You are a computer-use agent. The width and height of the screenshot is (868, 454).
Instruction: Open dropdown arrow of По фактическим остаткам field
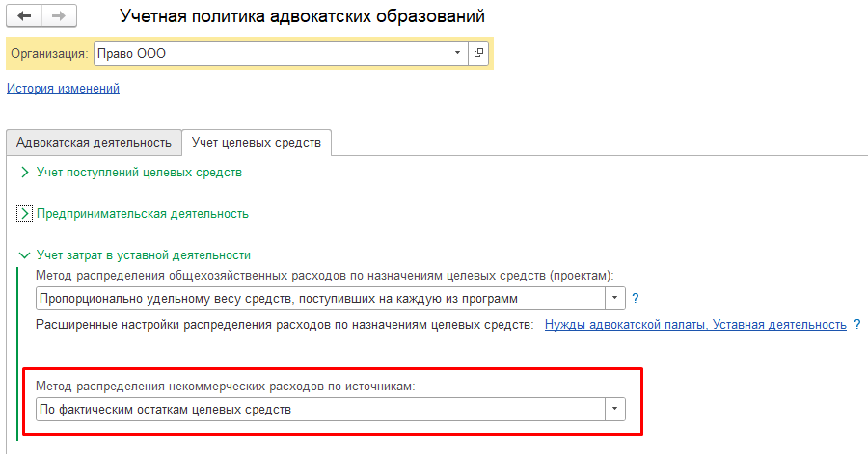point(614,410)
